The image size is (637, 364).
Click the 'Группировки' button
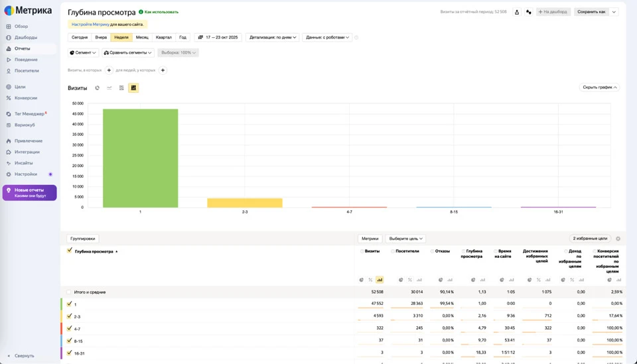[x=83, y=239]
